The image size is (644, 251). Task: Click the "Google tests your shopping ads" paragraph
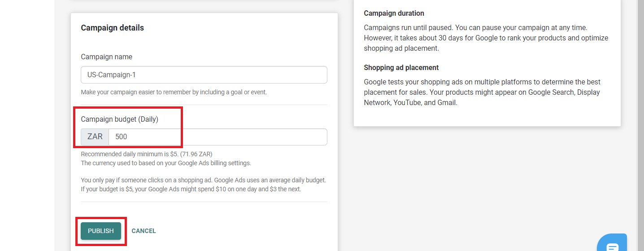(482, 92)
